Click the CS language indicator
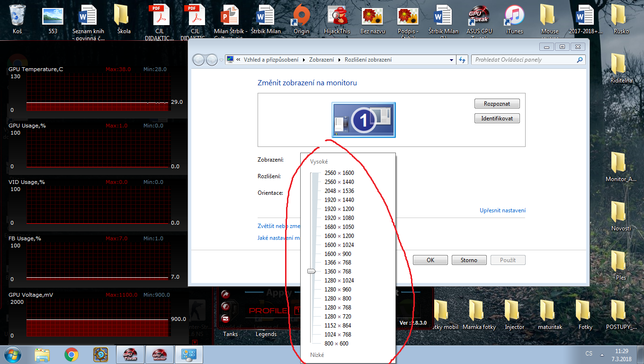The height and width of the screenshot is (364, 644). [589, 354]
